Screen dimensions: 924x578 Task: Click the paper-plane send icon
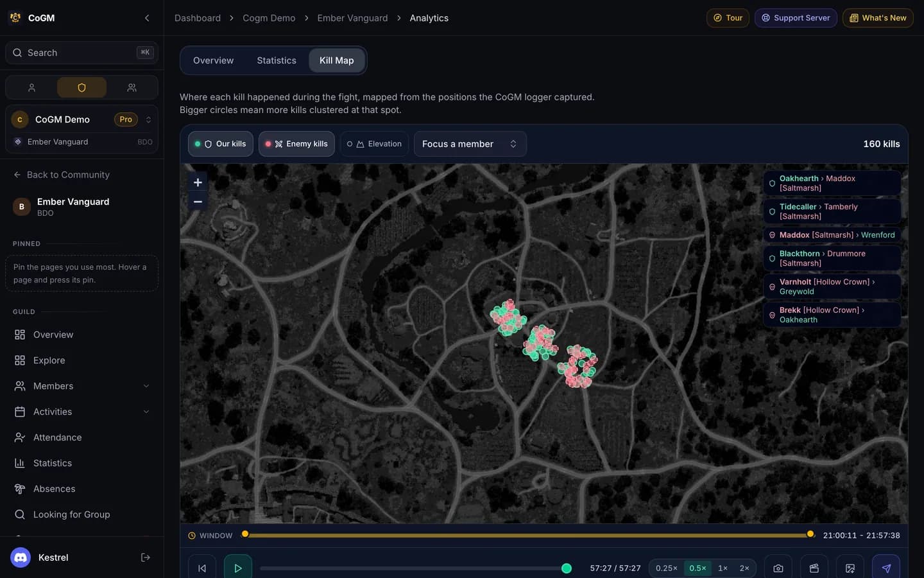[886, 568]
